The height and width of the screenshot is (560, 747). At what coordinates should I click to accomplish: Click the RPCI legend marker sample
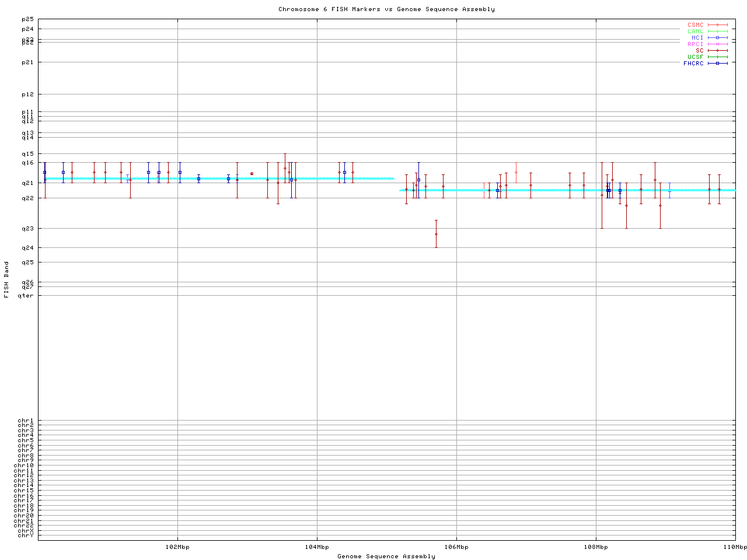[x=717, y=44]
